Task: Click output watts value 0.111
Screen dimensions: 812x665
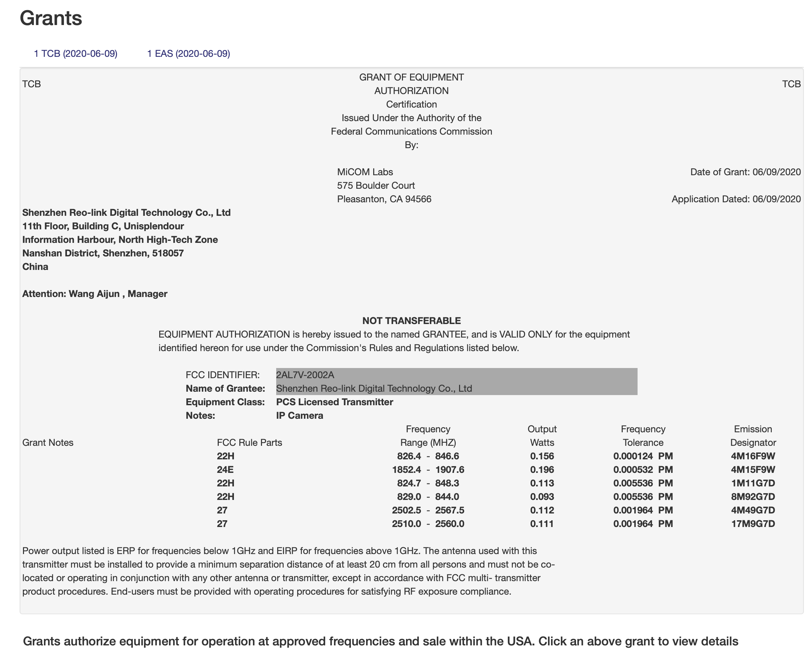Action: coord(542,524)
